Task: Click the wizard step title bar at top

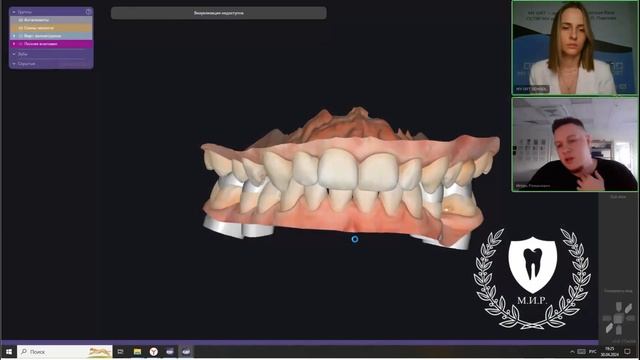Action: pyautogui.click(x=218, y=13)
